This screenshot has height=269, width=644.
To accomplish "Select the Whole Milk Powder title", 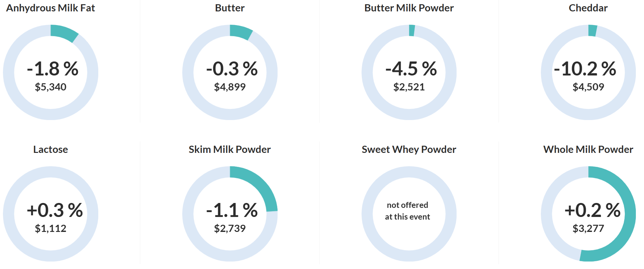I will click(x=588, y=149).
